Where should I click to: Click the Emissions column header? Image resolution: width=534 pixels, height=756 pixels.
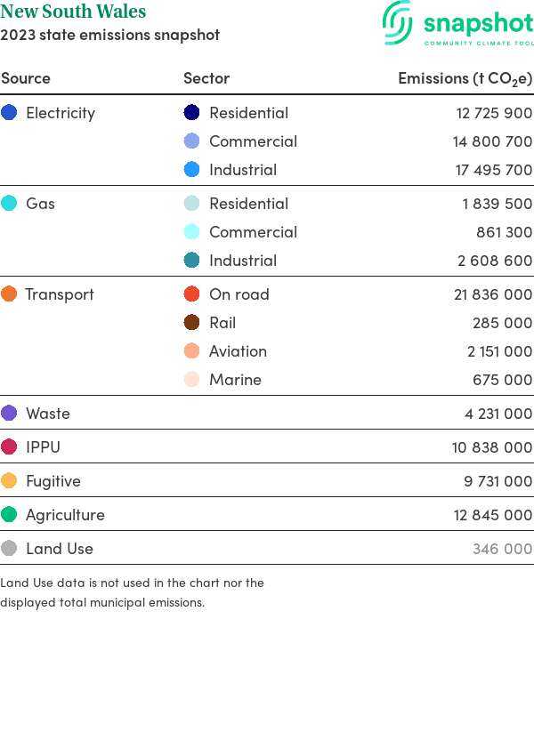(x=465, y=78)
